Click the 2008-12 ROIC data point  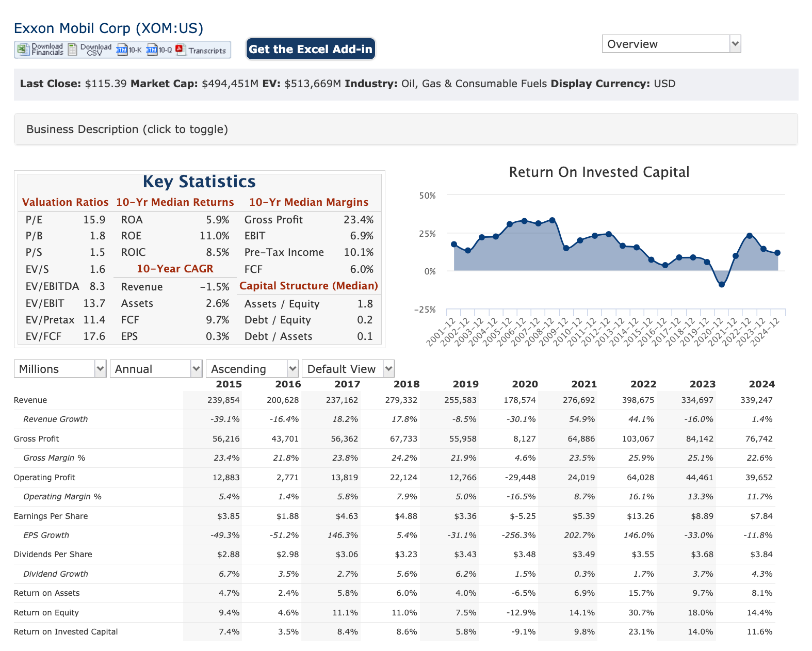[x=553, y=220]
